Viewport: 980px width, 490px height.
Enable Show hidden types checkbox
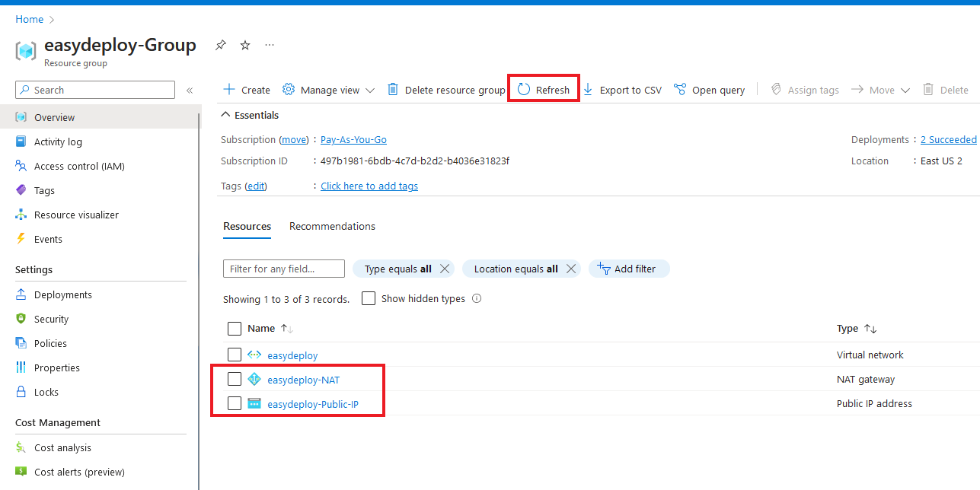point(369,299)
